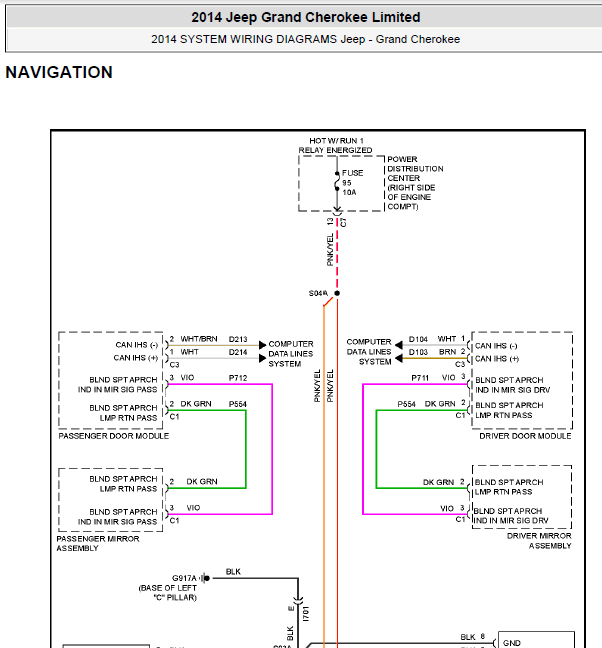Click the BRN label on D103 wire

447,352
